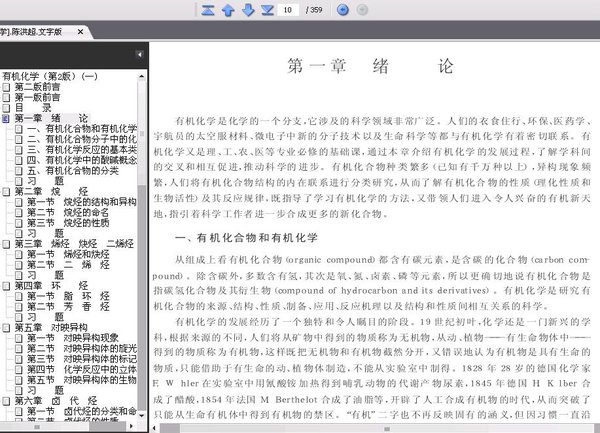
Task: Open bookmark 第二节 芳 香 烃
Action: click(68, 306)
